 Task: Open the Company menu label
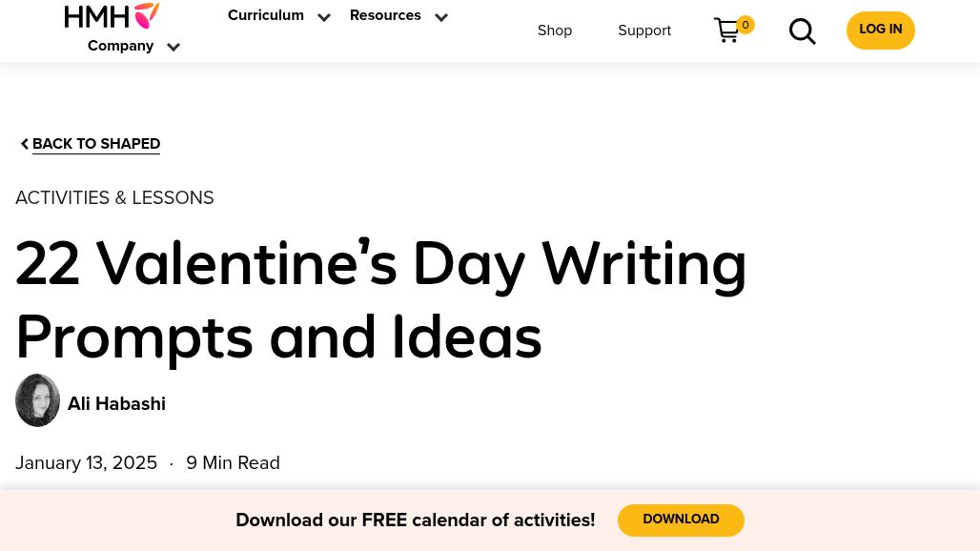coord(120,47)
